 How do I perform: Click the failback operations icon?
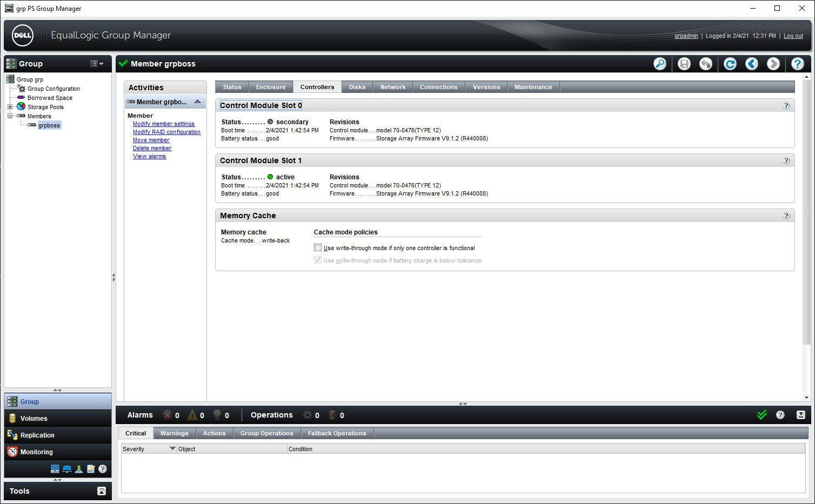coord(333,415)
